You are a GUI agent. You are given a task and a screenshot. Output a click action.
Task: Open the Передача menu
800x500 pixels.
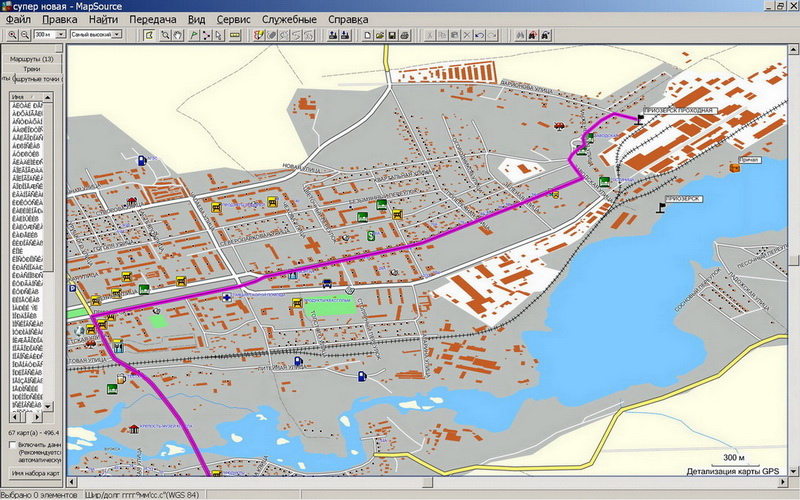click(153, 19)
